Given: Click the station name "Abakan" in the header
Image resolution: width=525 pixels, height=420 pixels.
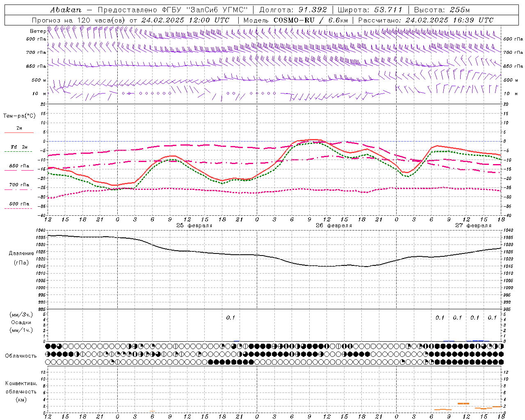Looking at the screenshot, I should pyautogui.click(x=66, y=10).
